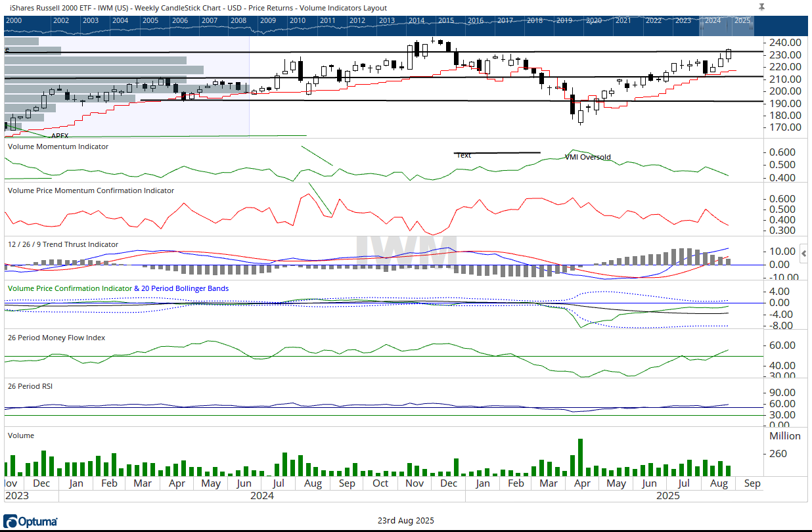Click the APEX annotation label
The width and height of the screenshot is (812, 532).
pos(60,135)
